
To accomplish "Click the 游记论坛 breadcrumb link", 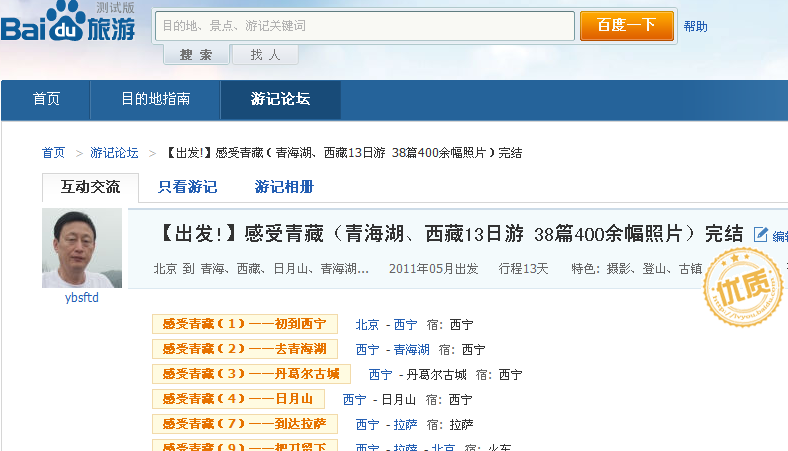I will 114,153.
